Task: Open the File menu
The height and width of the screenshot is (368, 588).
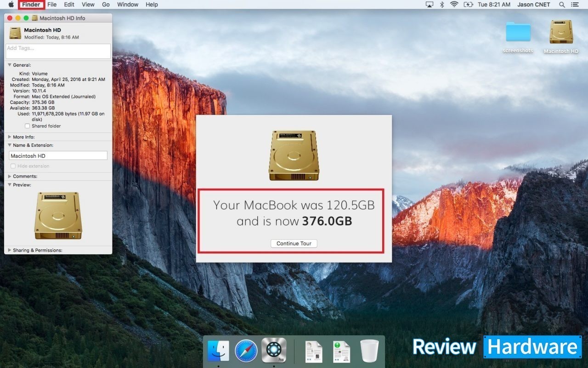Action: (52, 5)
